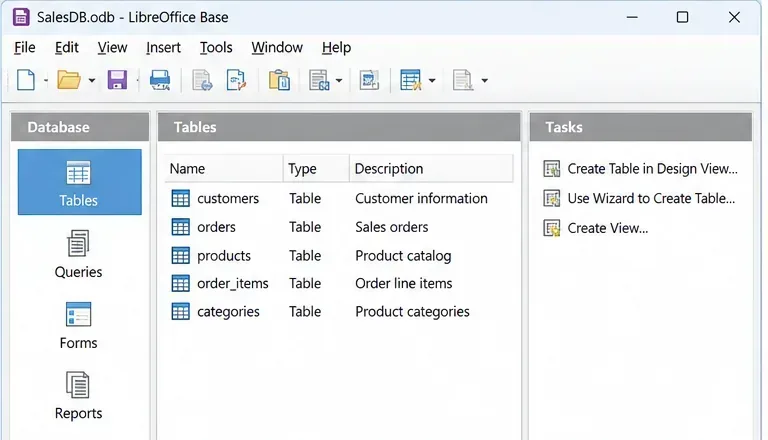Screen dimensions: 768x440
Task: Open the Window menu
Action: point(277,48)
